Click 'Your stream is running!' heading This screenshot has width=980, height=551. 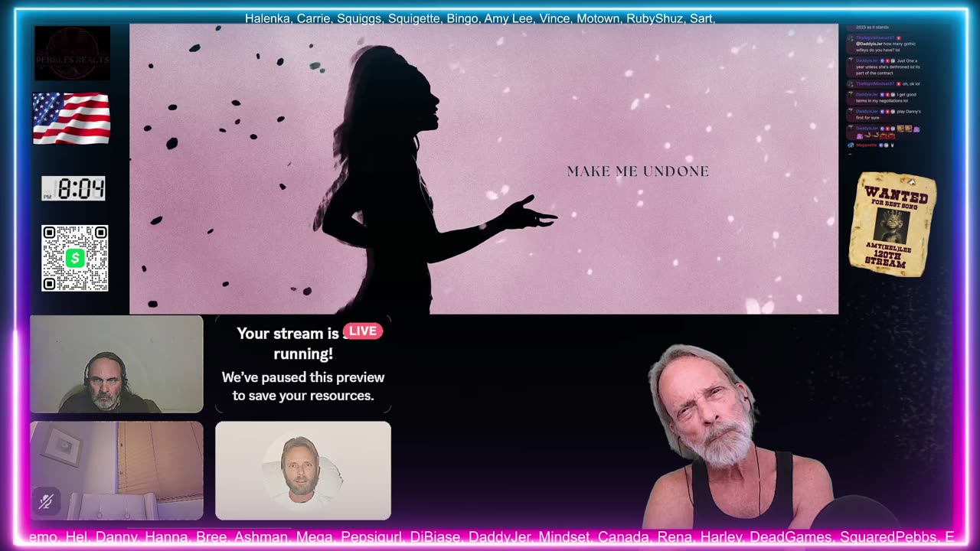pos(303,344)
